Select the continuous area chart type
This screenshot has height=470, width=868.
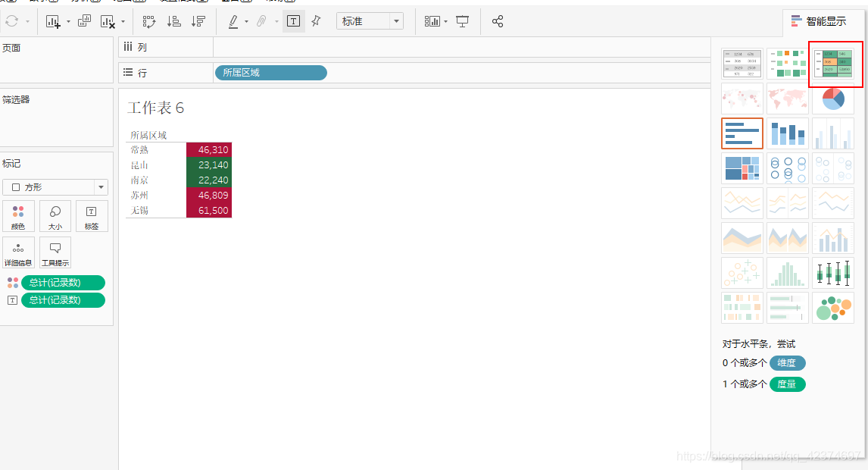coord(742,238)
